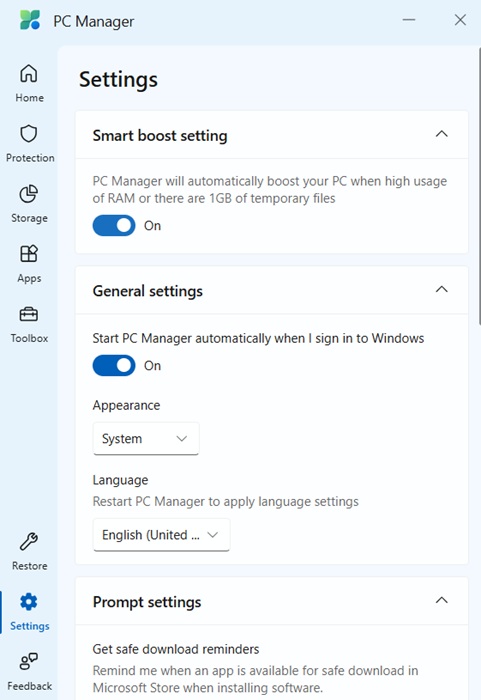Click the Settings sidebar label
The width and height of the screenshot is (481, 700).
(29, 626)
